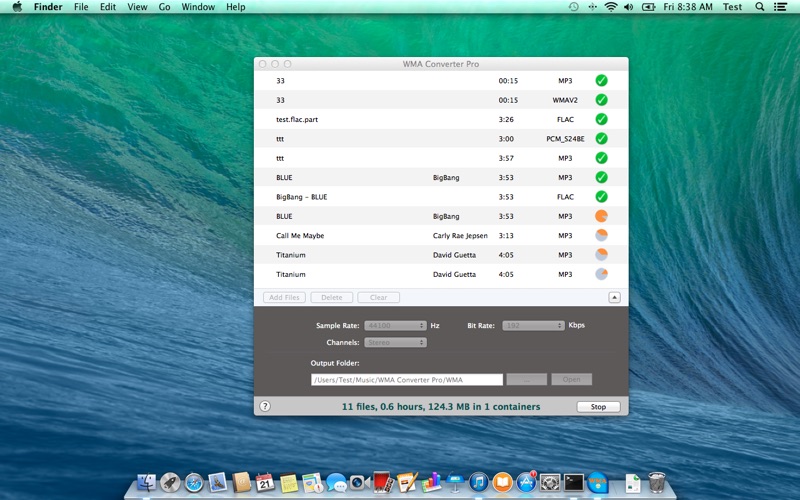This screenshot has height=500, width=800.
Task: Select the BigBang - BLUE row
Action: [x=441, y=197]
